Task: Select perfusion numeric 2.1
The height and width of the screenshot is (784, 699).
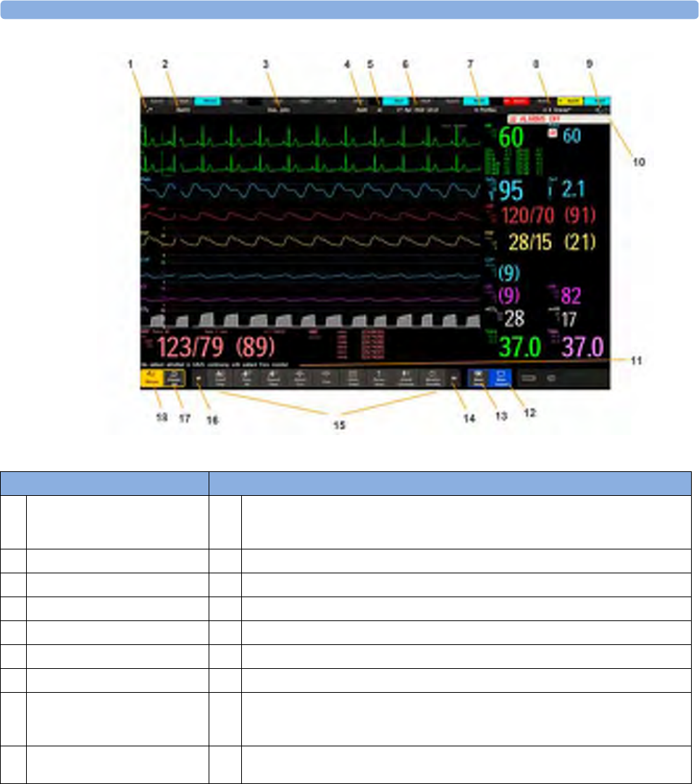Action: coord(573,189)
